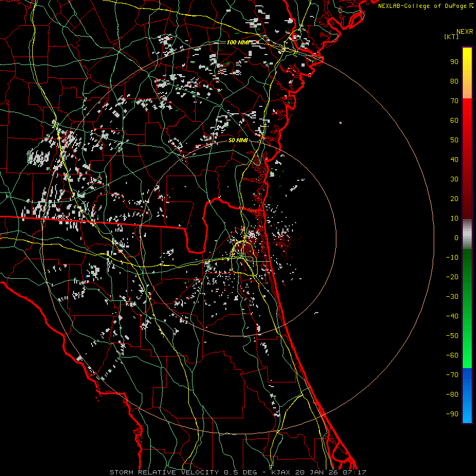Viewport: 476px width, 476px height.
Task: Click the NEXR label above the color bar
Action: tap(464, 31)
